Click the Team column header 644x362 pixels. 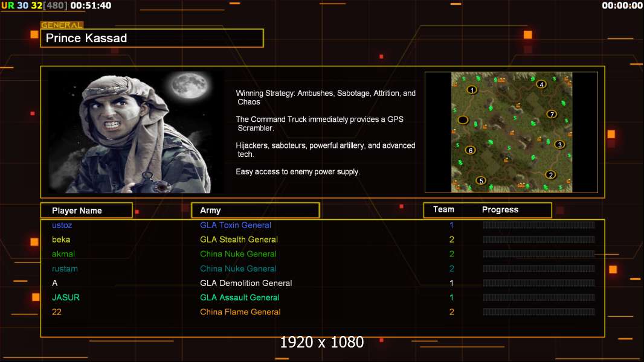pos(443,209)
